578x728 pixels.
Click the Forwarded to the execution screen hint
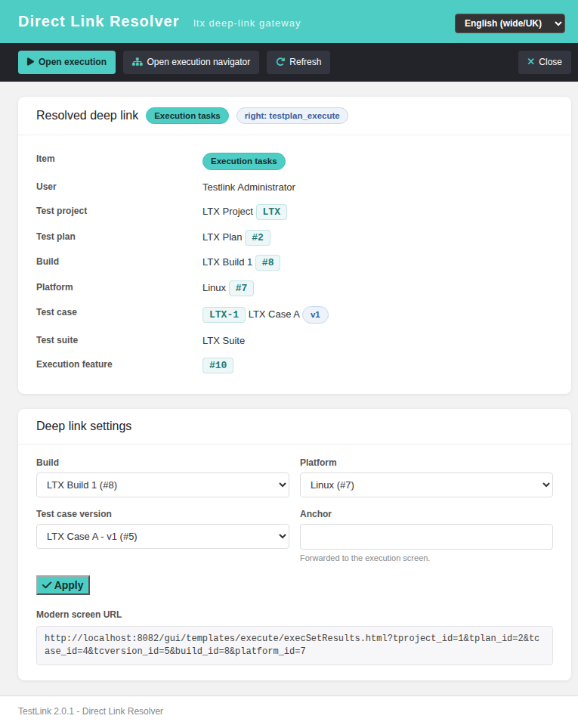click(365, 558)
